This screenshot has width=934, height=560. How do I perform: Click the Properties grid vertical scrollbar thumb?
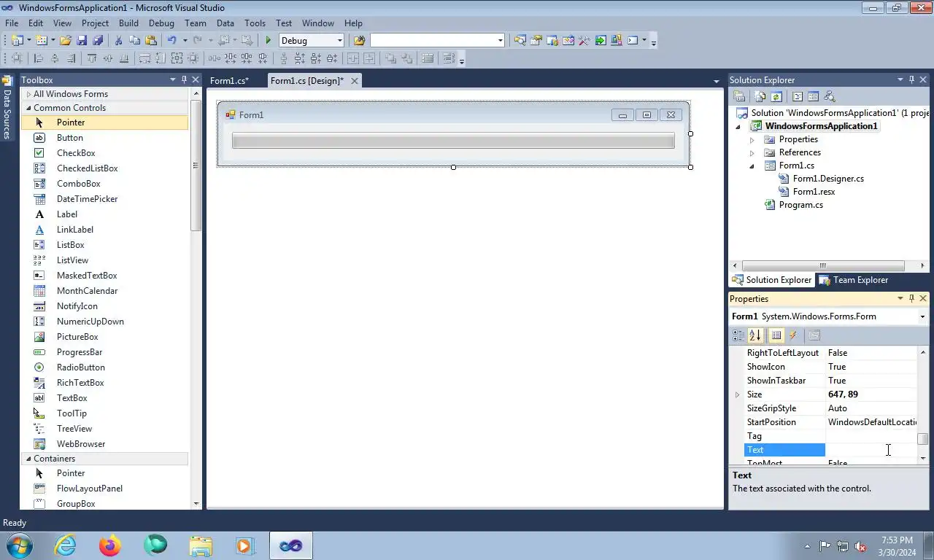click(x=923, y=438)
